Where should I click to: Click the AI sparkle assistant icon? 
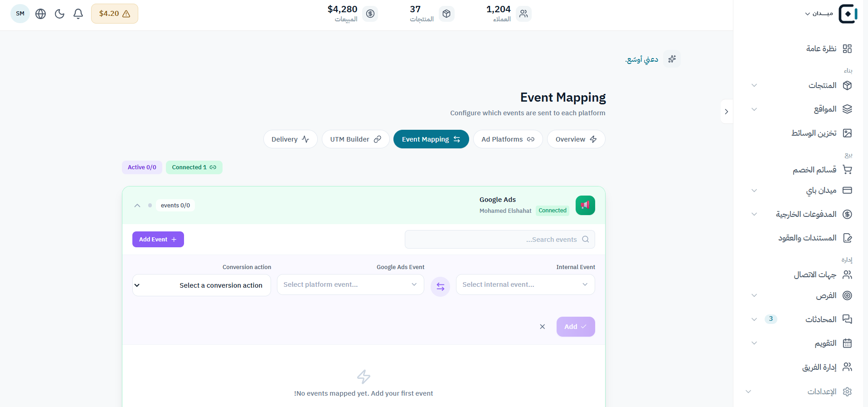[x=672, y=59]
